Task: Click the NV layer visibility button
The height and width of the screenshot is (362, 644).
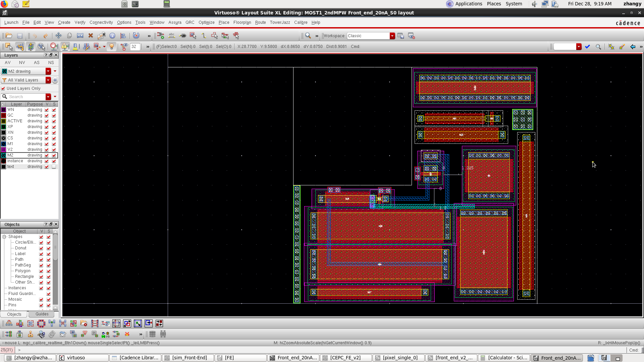Action: pos(22,63)
